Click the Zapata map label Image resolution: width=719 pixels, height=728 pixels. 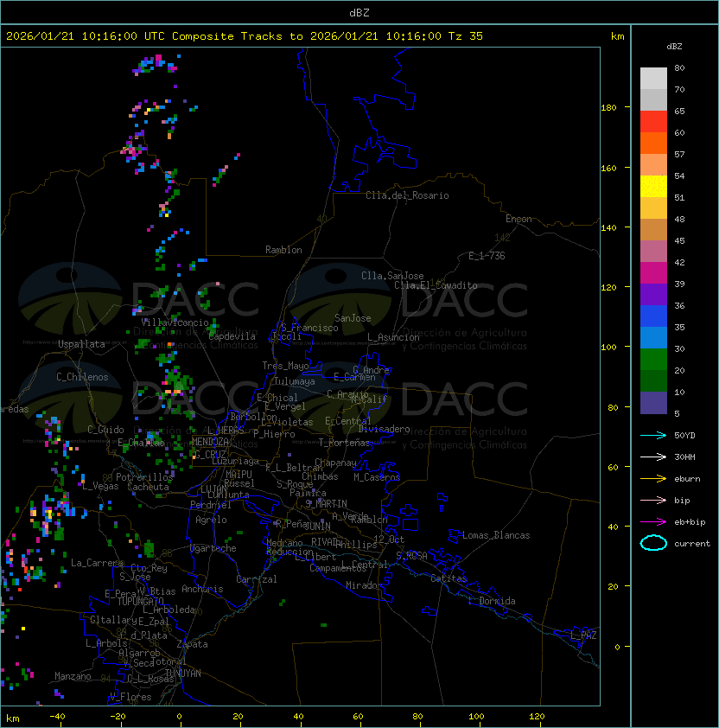(x=192, y=644)
